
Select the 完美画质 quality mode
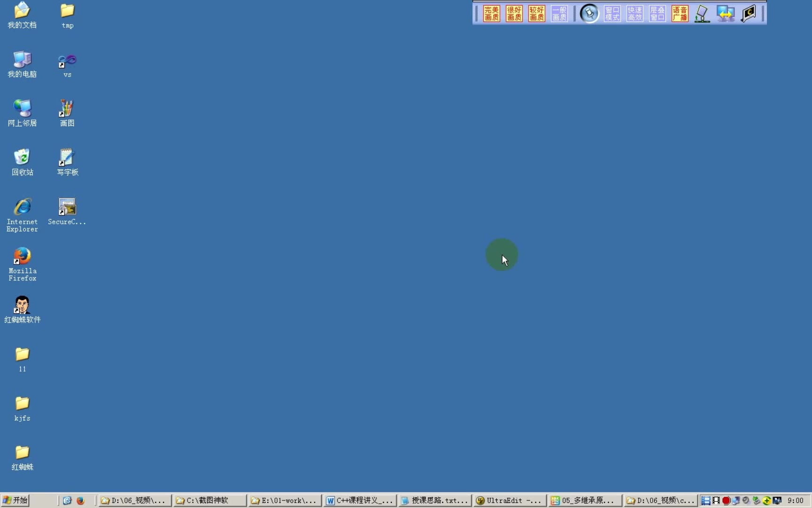(492, 14)
